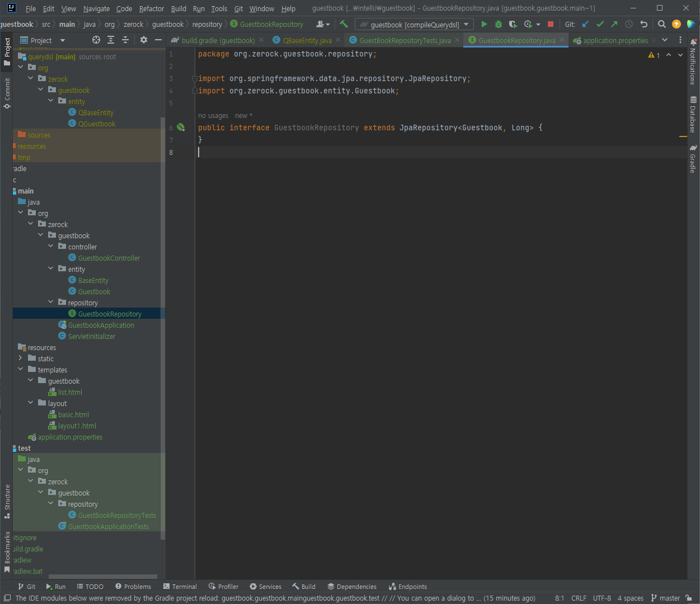Image resolution: width=700 pixels, height=604 pixels.
Task: Stop the running process
Action: [551, 24]
